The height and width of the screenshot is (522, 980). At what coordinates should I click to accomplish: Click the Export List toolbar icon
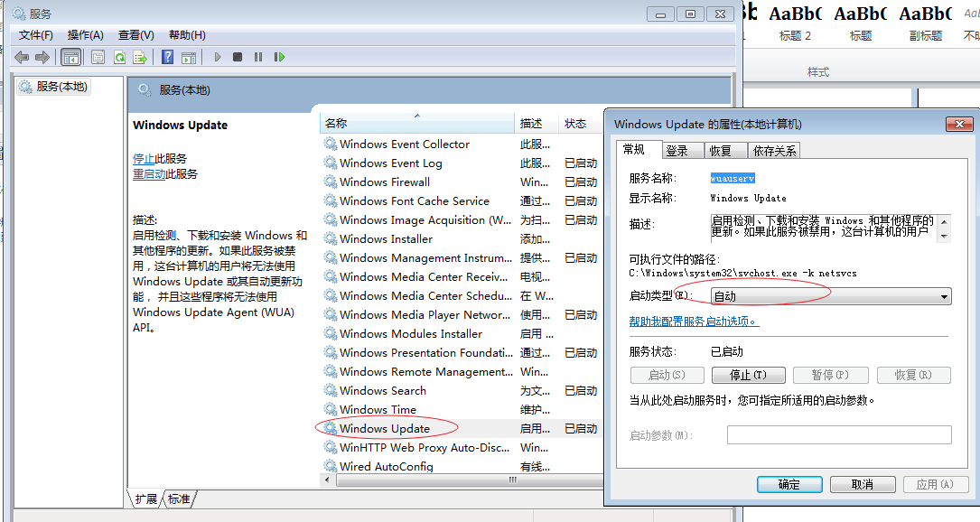pos(140,58)
